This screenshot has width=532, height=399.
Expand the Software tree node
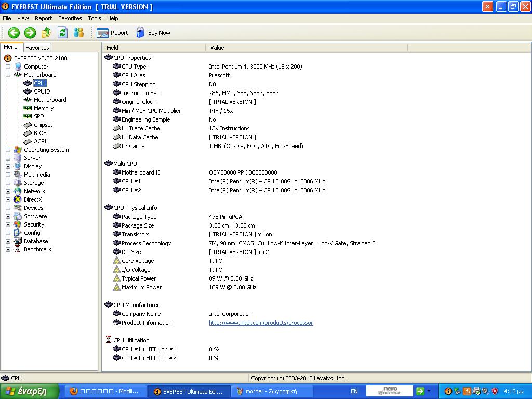pyautogui.click(x=8, y=216)
